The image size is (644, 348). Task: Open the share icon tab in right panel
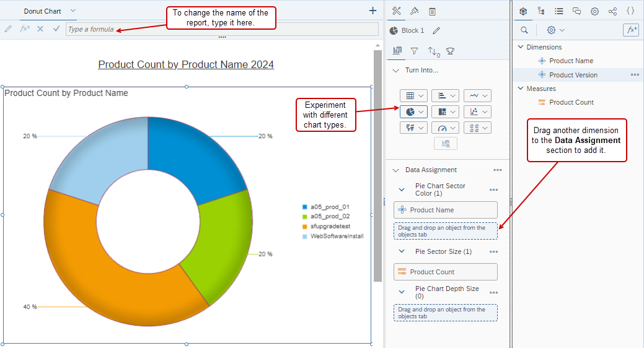click(612, 11)
